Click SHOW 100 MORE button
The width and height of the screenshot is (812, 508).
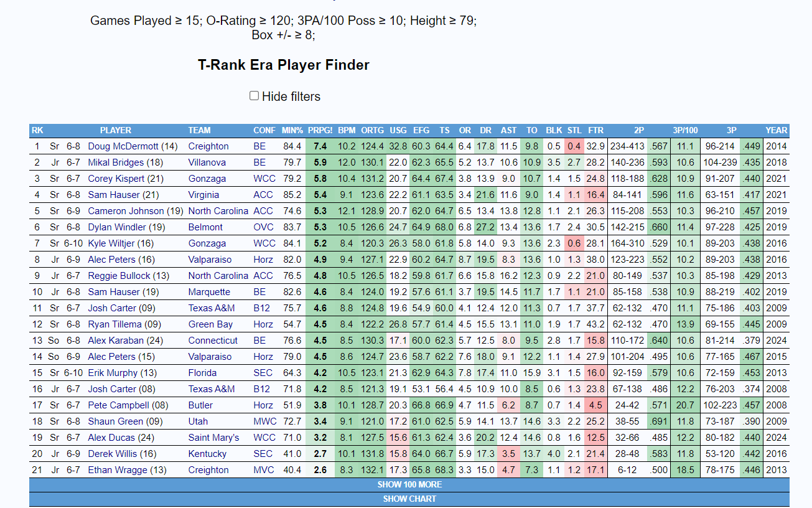[409, 484]
